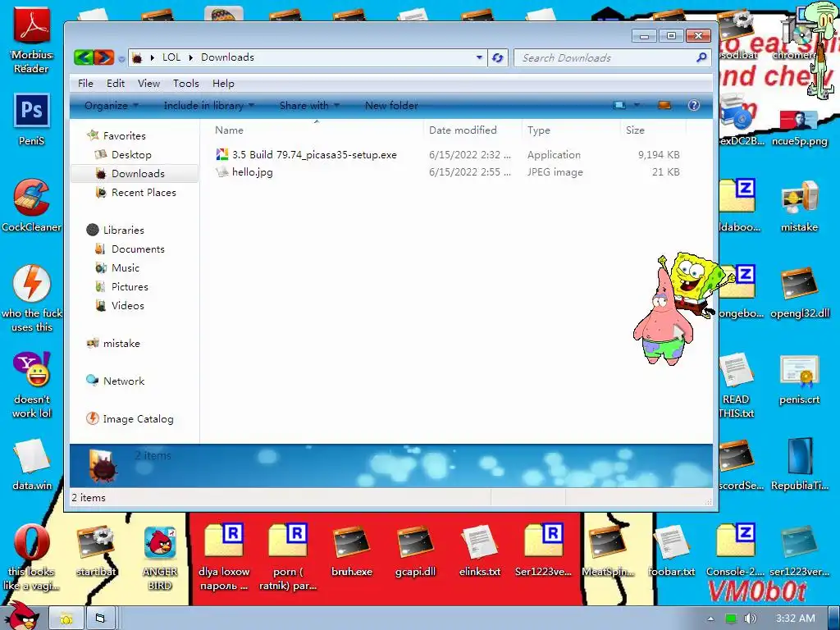Open the view options dropdown arrow
The image size is (840, 630).
637,105
